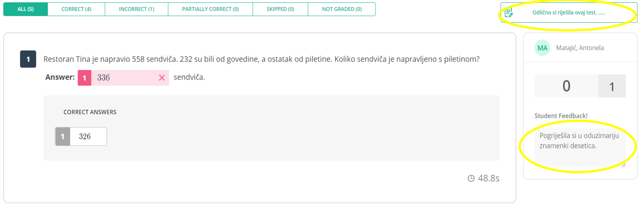Select the PARTIALLY CORRECT (0) tab
The height and width of the screenshot is (216, 644).
pyautogui.click(x=210, y=9)
